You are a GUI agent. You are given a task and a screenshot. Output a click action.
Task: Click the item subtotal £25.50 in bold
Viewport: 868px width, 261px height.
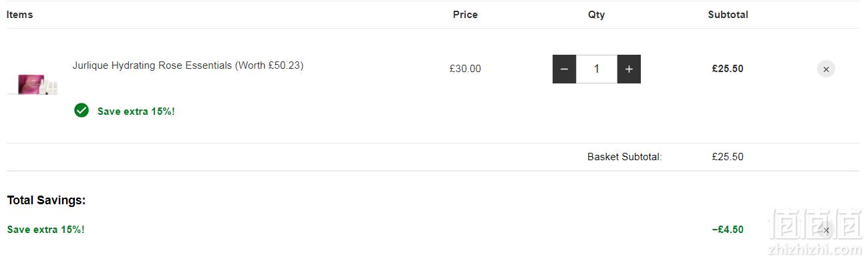728,69
